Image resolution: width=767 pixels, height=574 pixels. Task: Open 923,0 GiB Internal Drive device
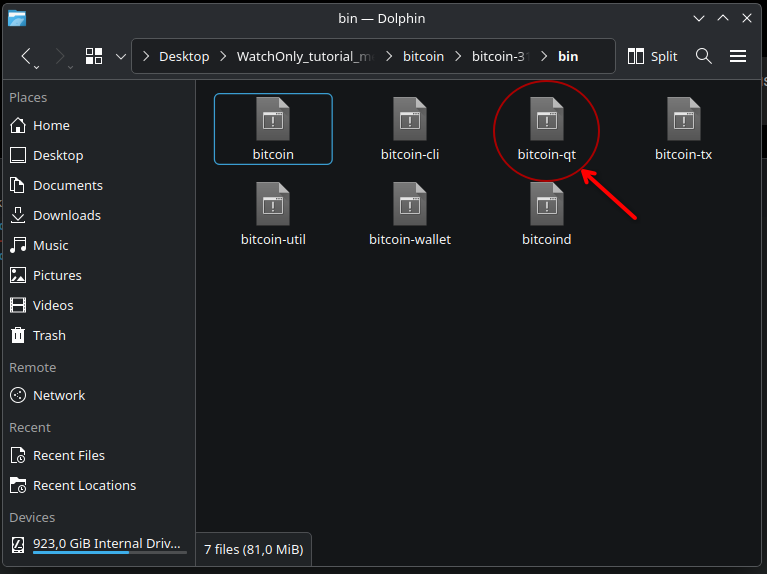tap(98, 544)
